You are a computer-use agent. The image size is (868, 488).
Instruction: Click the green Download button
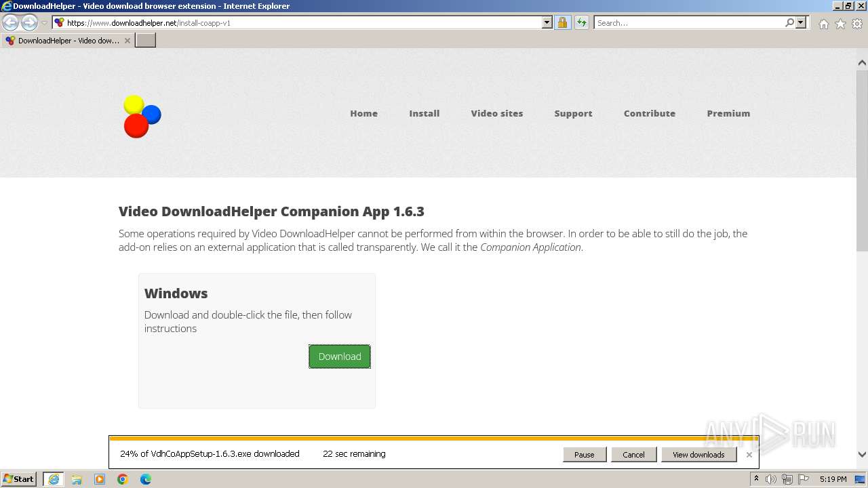(x=340, y=357)
